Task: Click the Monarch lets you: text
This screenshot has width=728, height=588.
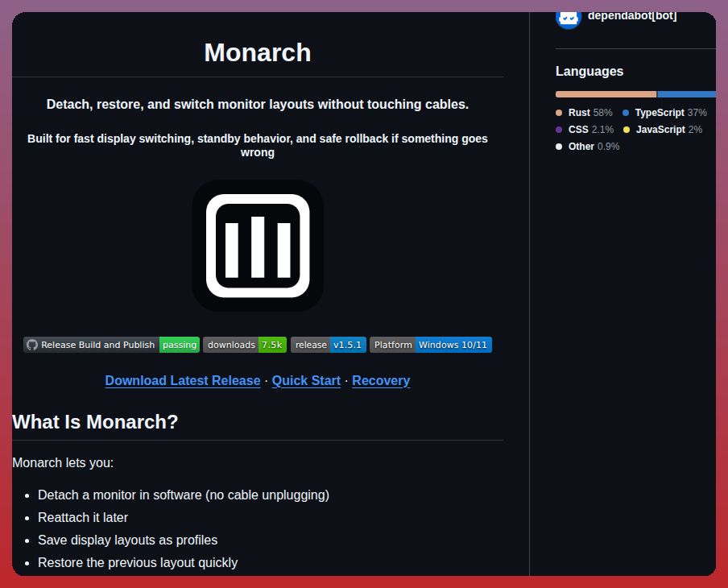Action: 63,462
